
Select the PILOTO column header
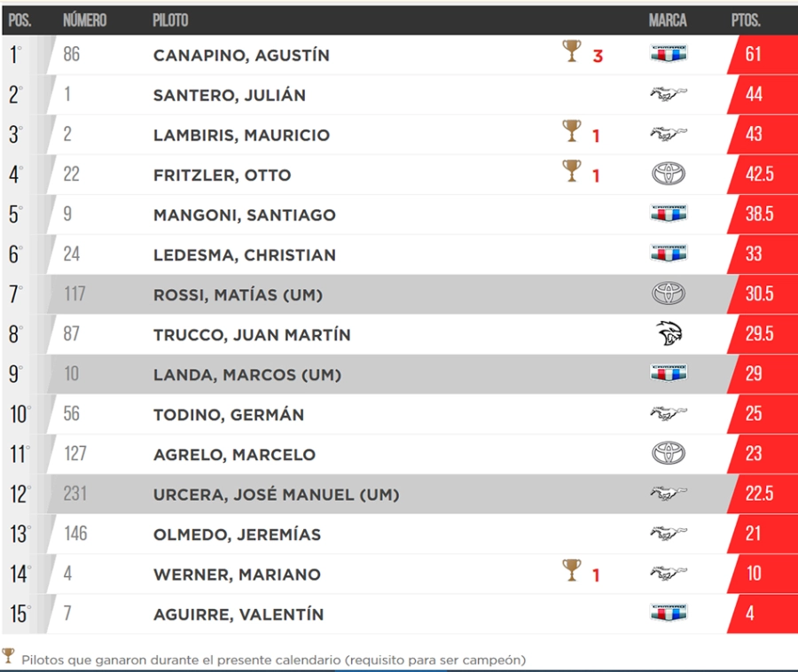coord(170,20)
